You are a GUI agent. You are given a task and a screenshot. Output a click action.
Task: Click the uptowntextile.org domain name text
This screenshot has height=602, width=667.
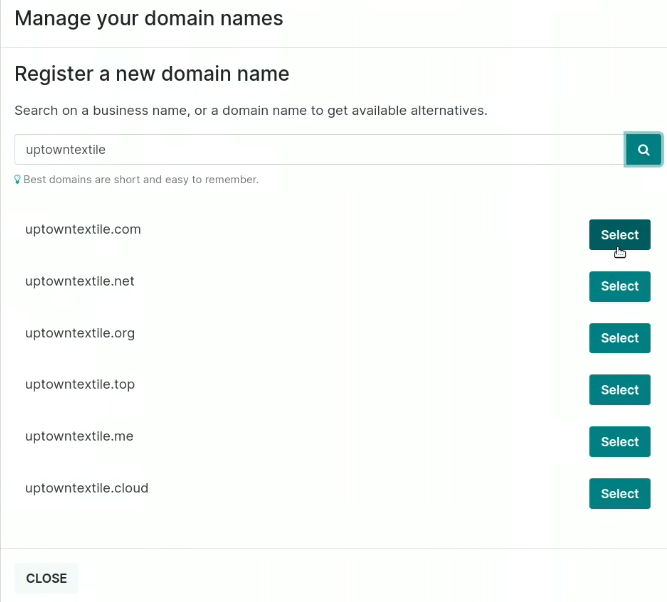(80, 333)
